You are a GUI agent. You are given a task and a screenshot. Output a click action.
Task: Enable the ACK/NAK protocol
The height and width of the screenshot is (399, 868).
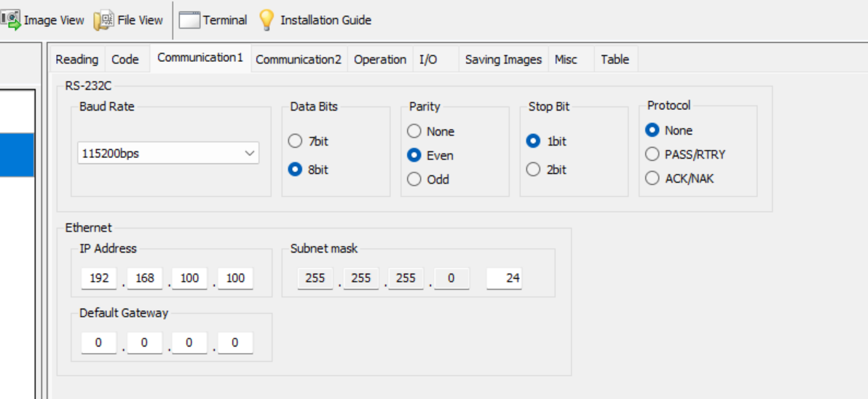652,178
